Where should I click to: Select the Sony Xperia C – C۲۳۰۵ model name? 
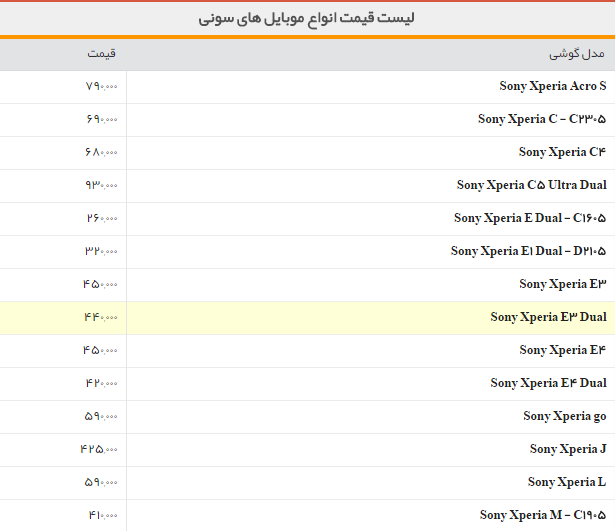coord(542,119)
